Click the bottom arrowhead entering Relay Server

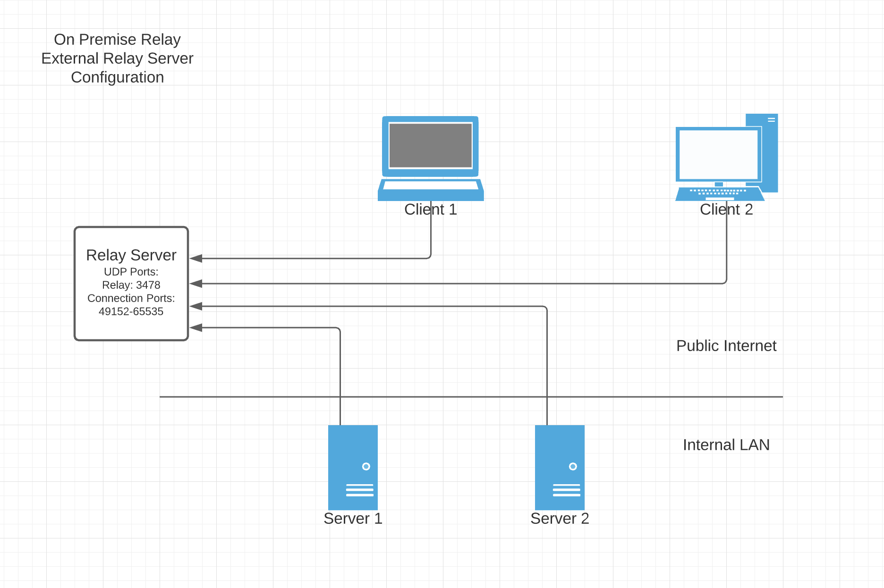pos(196,328)
